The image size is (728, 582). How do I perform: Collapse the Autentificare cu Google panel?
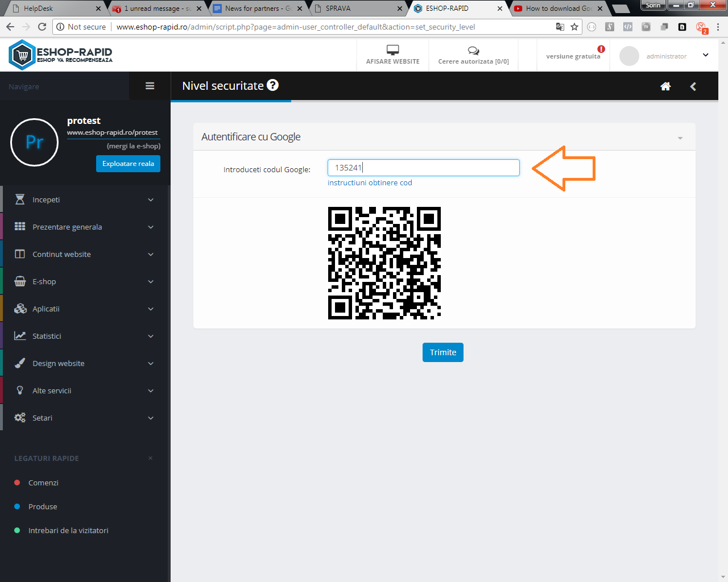[x=680, y=138]
